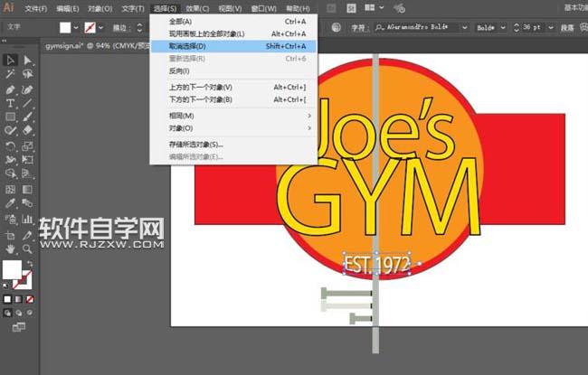The width and height of the screenshot is (588, 375).
Task: Open the 36 pt font size dropdown
Action: [551, 27]
